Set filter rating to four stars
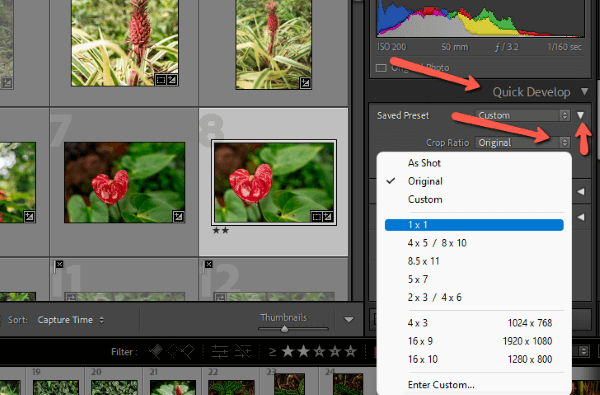This screenshot has width=600, height=395. point(335,351)
